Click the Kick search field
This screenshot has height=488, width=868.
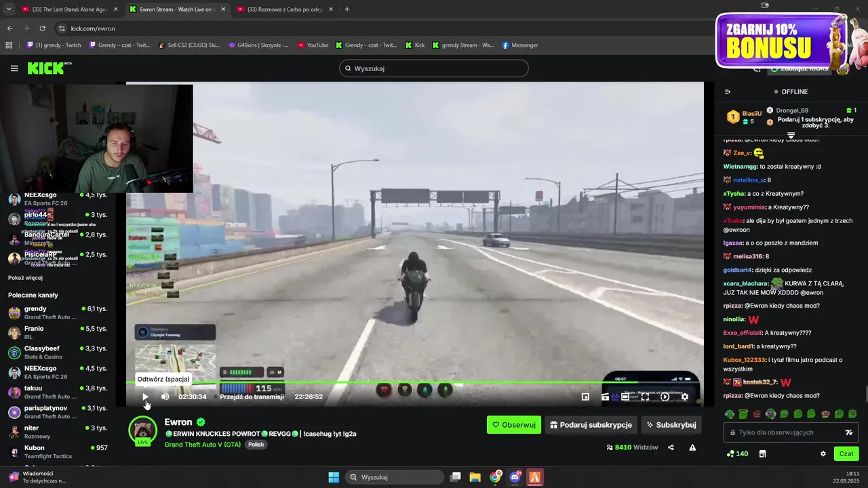pyautogui.click(x=434, y=68)
